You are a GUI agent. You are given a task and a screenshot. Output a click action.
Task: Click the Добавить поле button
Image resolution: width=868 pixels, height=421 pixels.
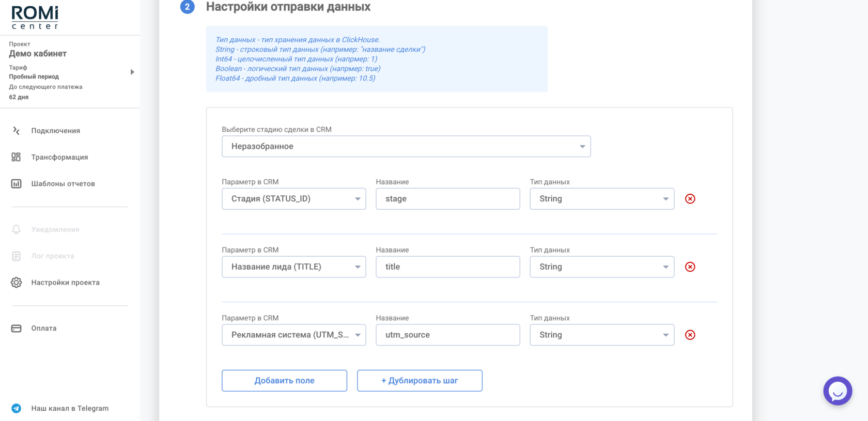tap(284, 381)
